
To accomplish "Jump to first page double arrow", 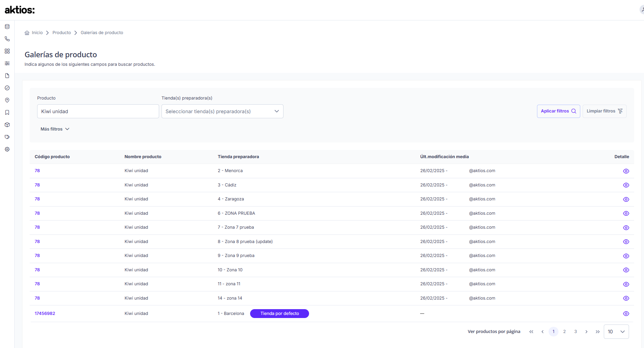I will tap(531, 332).
